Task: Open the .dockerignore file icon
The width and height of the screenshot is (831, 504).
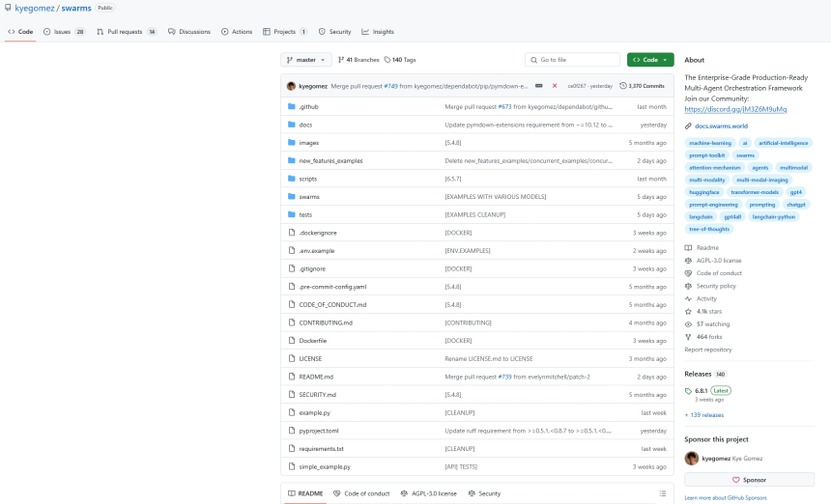Action: [292, 233]
